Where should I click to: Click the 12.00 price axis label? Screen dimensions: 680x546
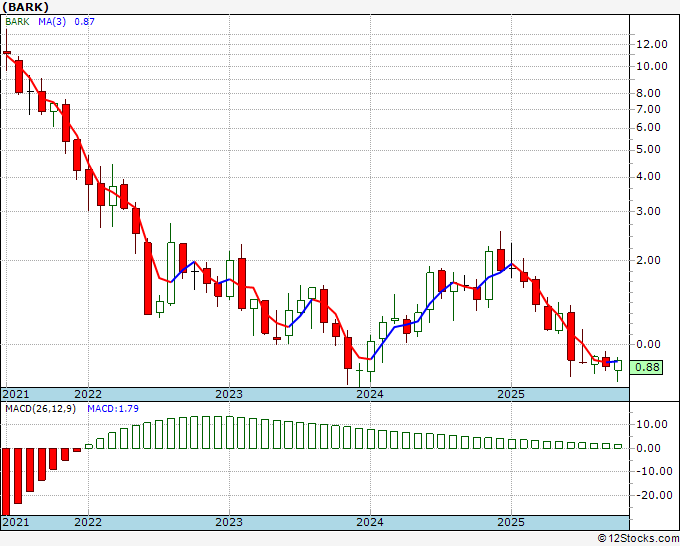652,44
